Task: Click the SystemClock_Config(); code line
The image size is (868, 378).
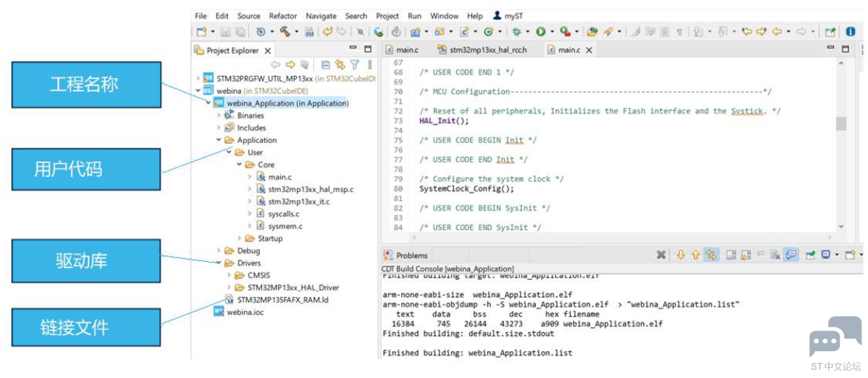Action: [467, 189]
